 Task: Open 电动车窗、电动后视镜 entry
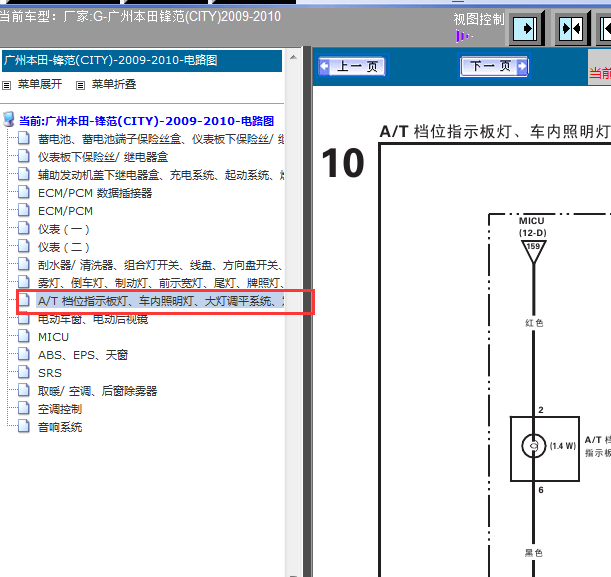point(93,319)
